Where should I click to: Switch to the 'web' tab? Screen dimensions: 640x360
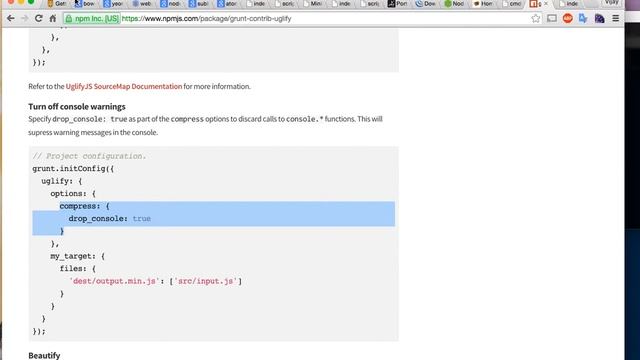click(x=142, y=4)
